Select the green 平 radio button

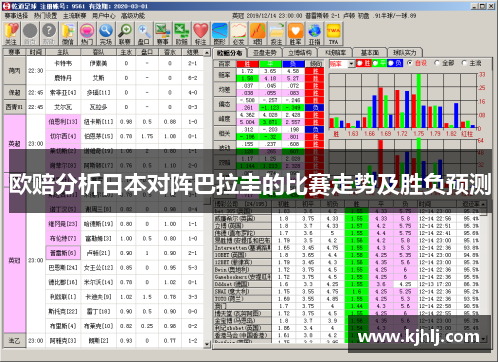375,63
